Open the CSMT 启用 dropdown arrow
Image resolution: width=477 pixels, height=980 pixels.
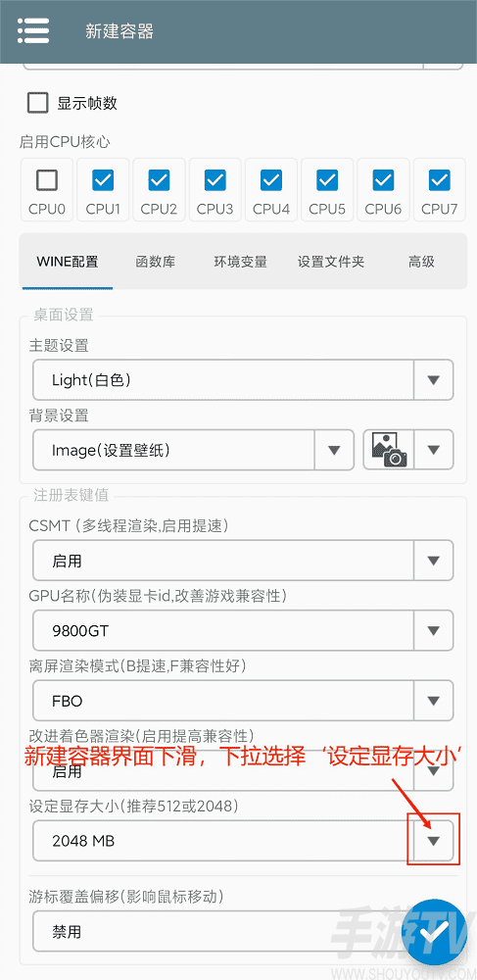[433, 561]
